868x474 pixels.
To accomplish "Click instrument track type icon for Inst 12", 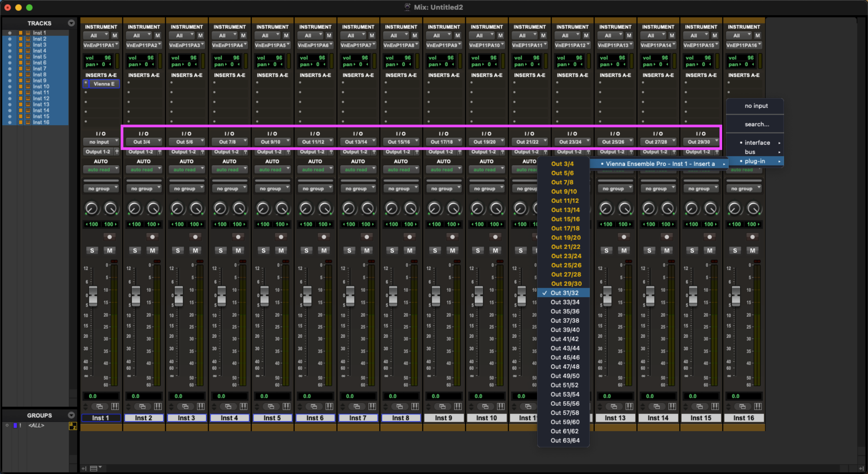I will [x=28, y=99].
